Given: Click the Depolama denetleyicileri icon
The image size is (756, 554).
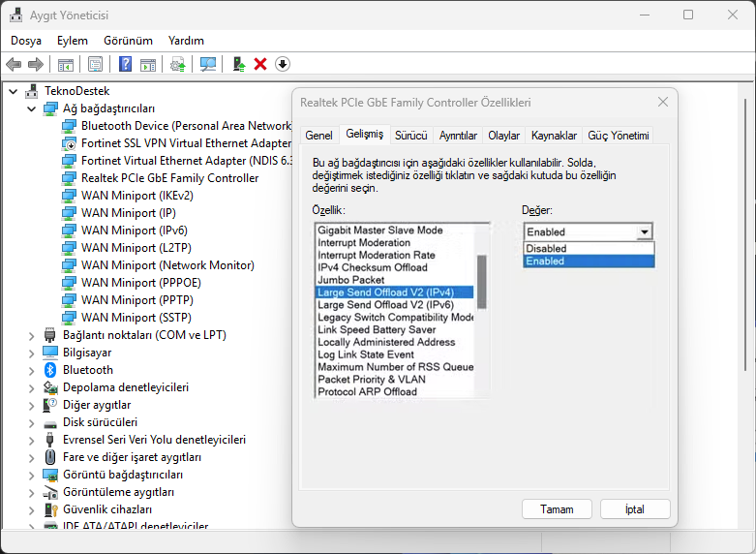Looking at the screenshot, I should coord(50,387).
